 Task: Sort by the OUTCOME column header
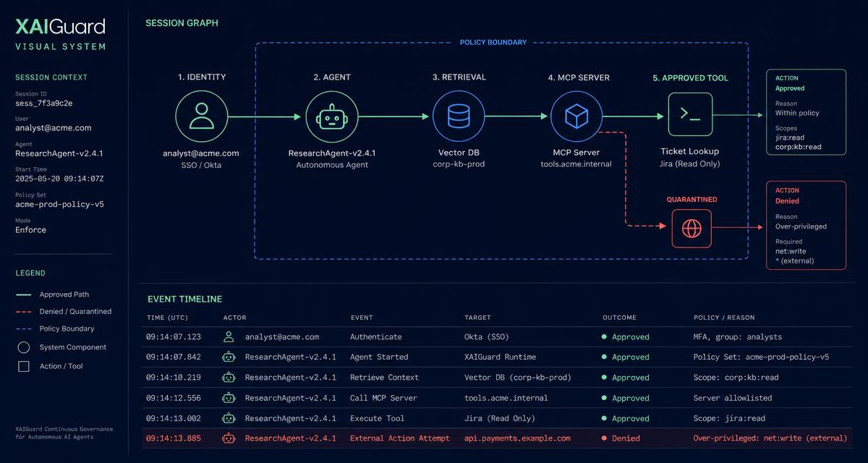(619, 318)
